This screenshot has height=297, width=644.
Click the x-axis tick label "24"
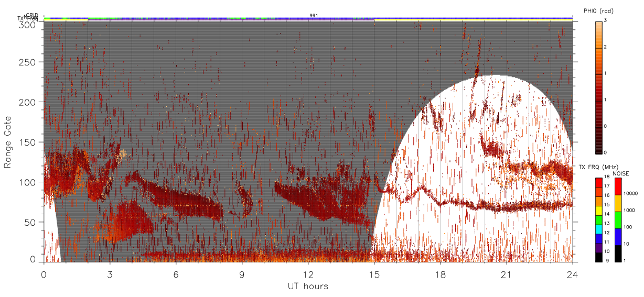tap(573, 274)
